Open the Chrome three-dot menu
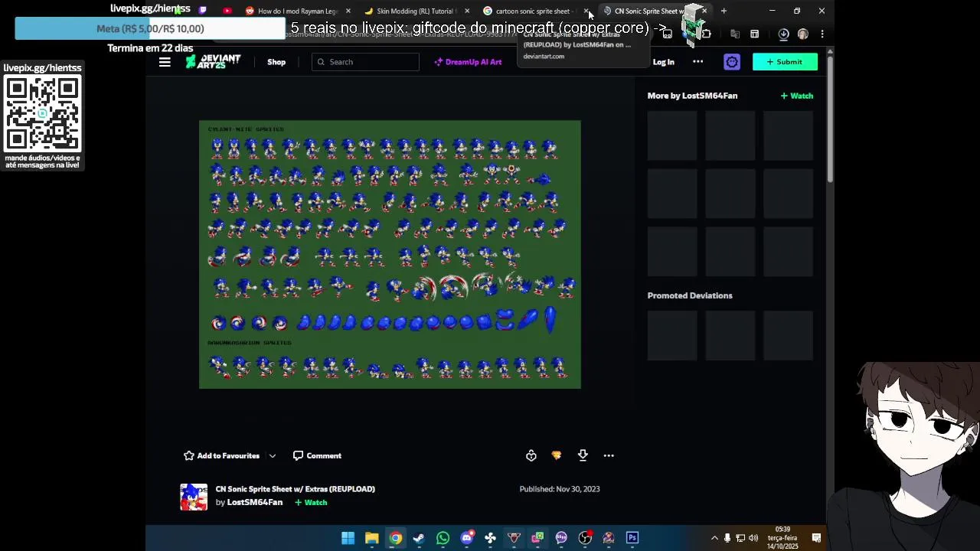This screenshot has width=980, height=551. 822,34
